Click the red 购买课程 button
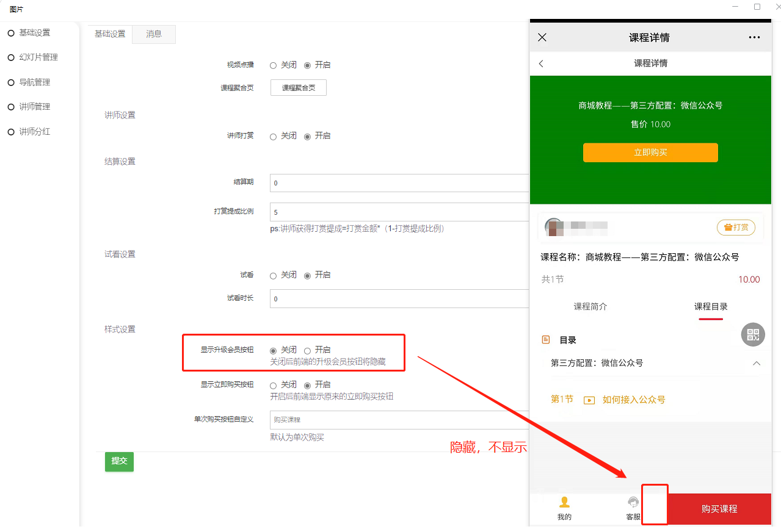This screenshot has height=532, width=781. (719, 509)
